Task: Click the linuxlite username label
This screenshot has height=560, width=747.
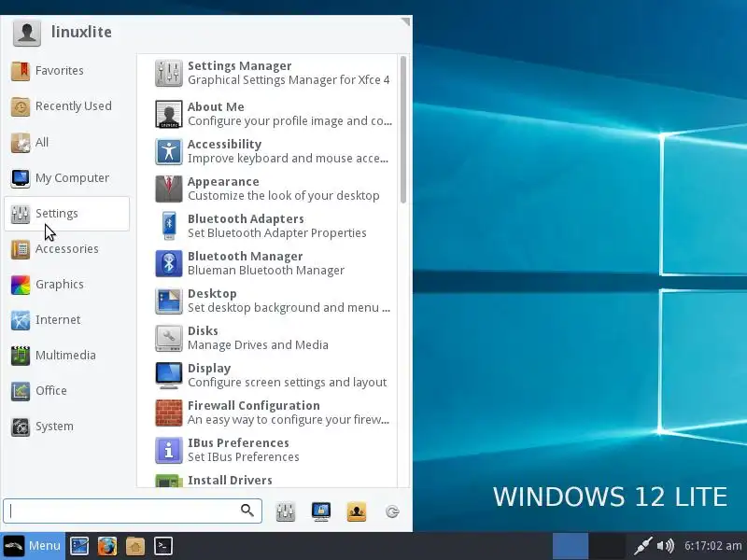Action: click(x=81, y=32)
